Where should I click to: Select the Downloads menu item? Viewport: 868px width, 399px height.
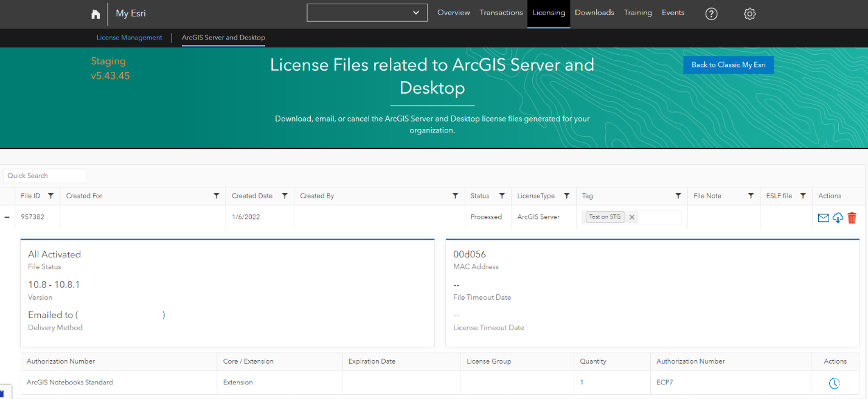(594, 12)
